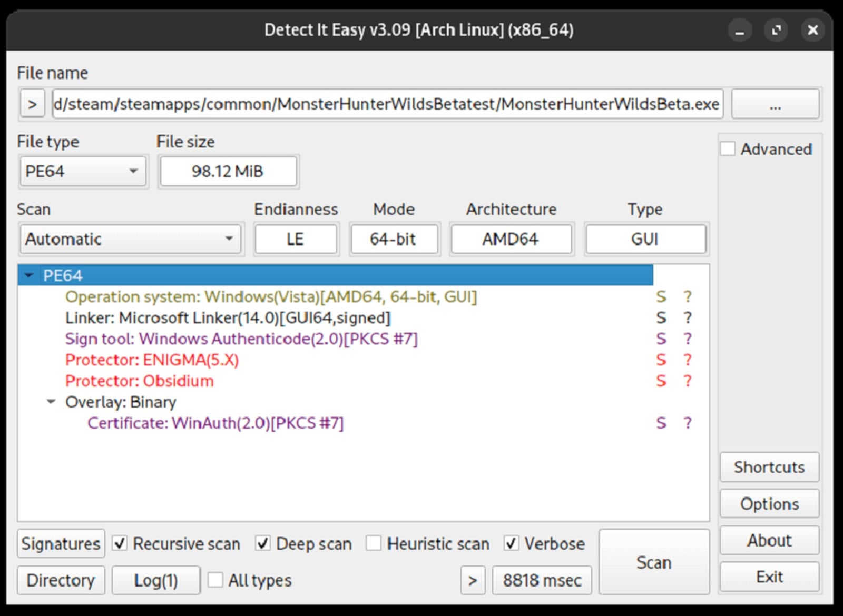This screenshot has width=843, height=616.
Task: Disable the Recursive scan checkbox
Action: tap(120, 543)
